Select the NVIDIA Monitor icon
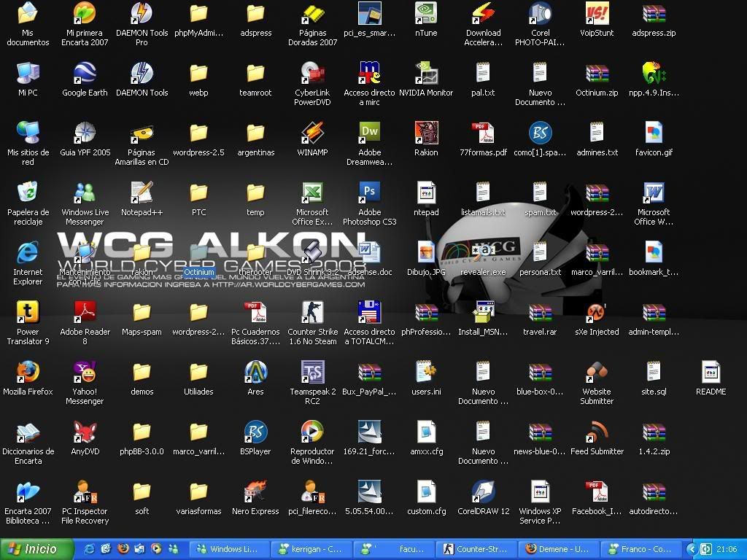Image resolution: width=747 pixels, height=560 pixels. pyautogui.click(x=426, y=73)
